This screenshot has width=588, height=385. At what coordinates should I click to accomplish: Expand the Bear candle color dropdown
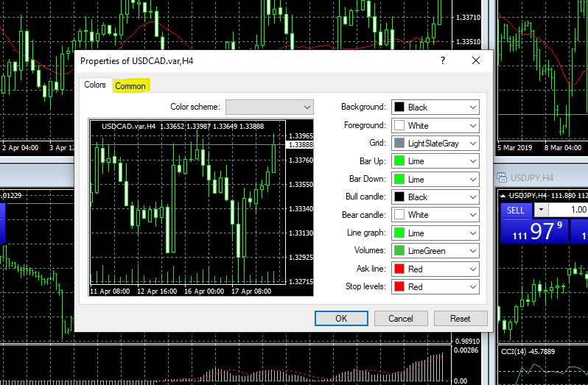435,215
